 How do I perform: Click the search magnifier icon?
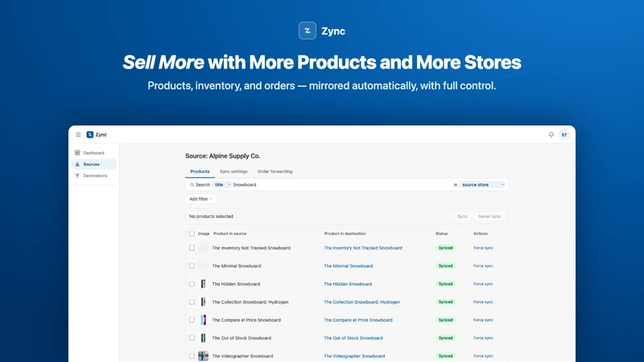coord(192,185)
